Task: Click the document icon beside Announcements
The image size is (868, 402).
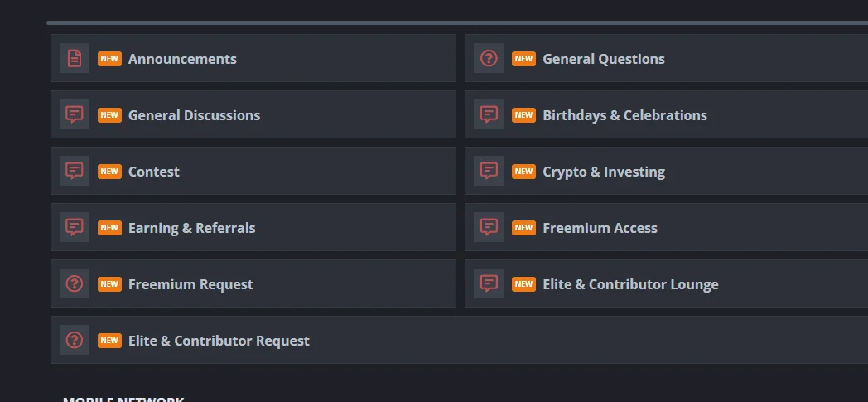Action: coord(75,58)
